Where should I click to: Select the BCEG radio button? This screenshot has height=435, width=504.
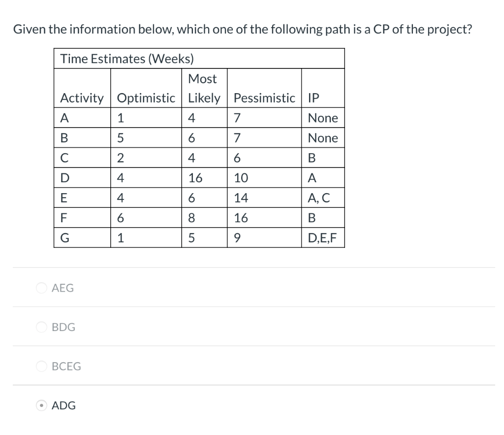[x=41, y=366]
